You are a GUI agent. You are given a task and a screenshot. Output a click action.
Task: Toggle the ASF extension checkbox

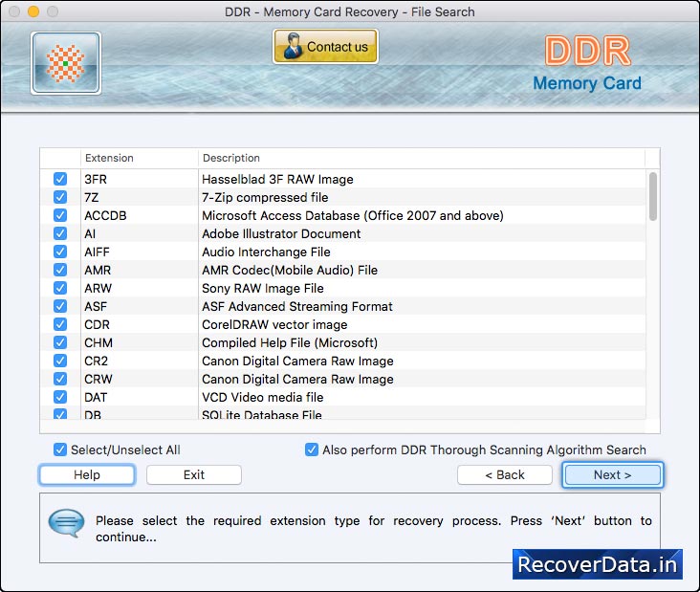[60, 306]
